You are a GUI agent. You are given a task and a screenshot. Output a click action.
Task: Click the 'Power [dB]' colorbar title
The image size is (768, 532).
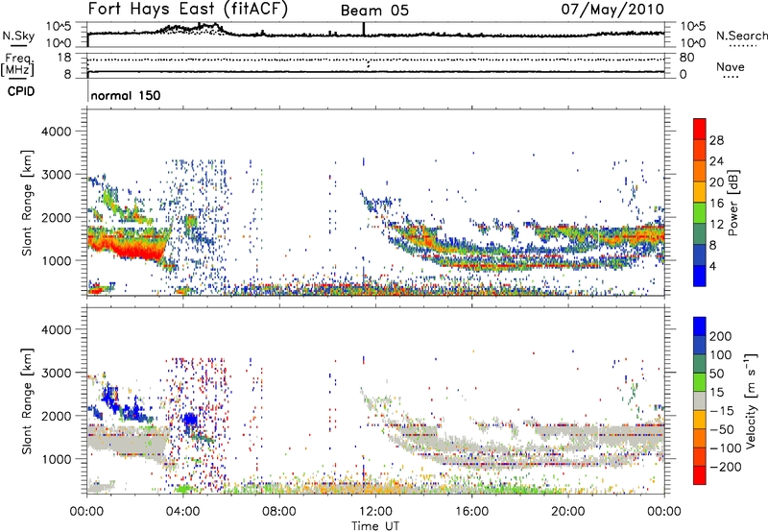[733, 203]
